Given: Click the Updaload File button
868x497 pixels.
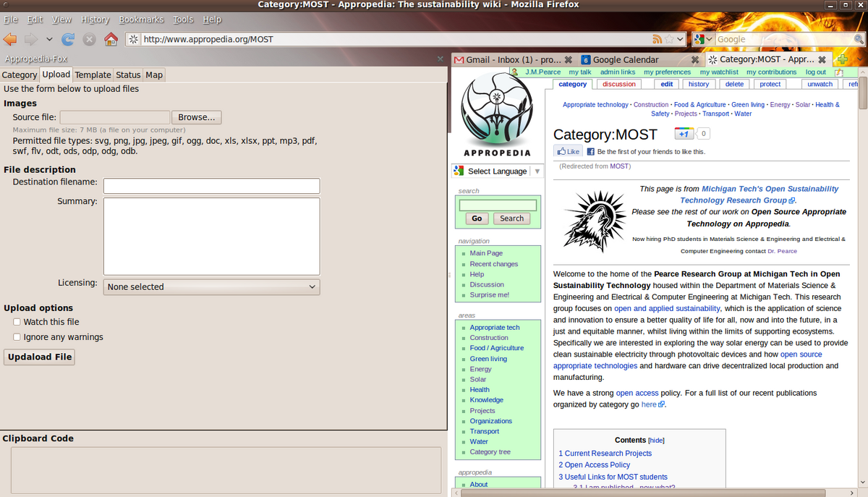Looking at the screenshot, I should click(x=39, y=357).
